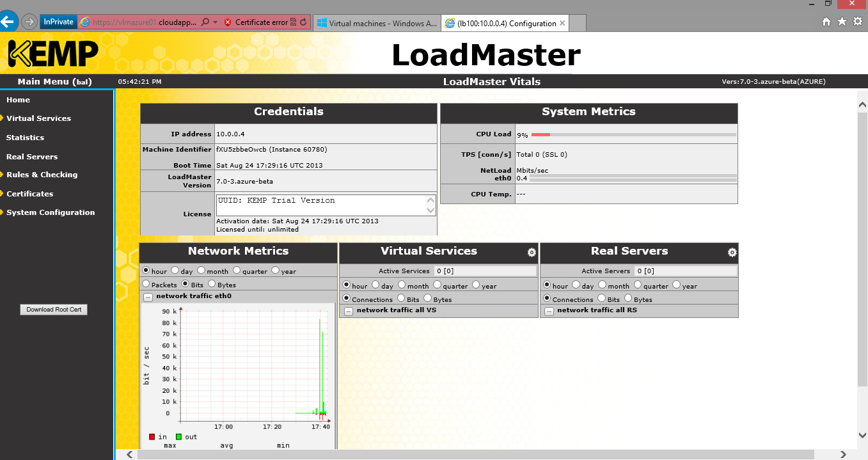Click the Download Root Cert button
The width and height of the screenshot is (868, 460).
(x=54, y=310)
